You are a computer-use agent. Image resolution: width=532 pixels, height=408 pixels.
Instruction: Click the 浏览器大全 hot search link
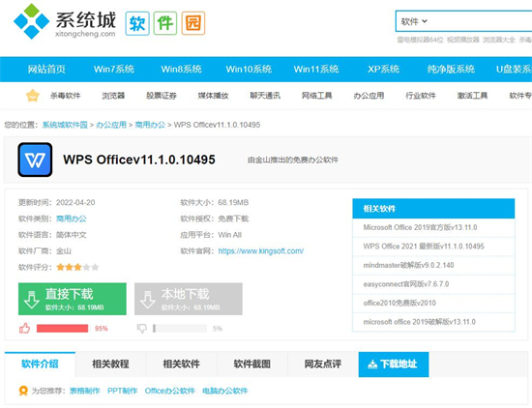pos(499,40)
